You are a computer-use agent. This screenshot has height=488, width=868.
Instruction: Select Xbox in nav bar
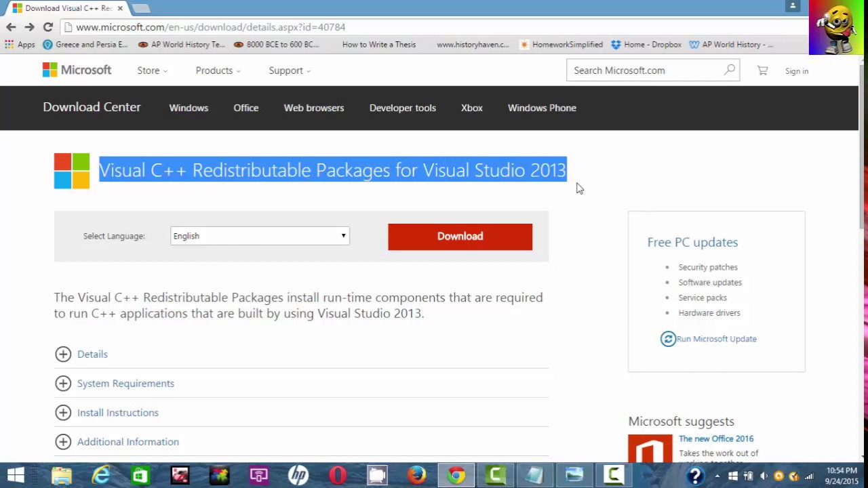coord(472,108)
